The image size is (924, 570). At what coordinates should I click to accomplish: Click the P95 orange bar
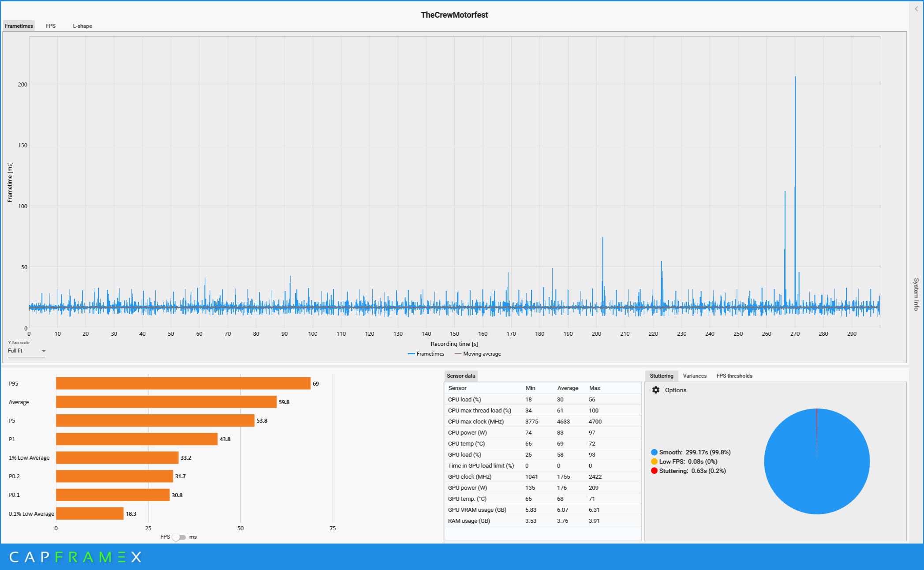(x=183, y=383)
